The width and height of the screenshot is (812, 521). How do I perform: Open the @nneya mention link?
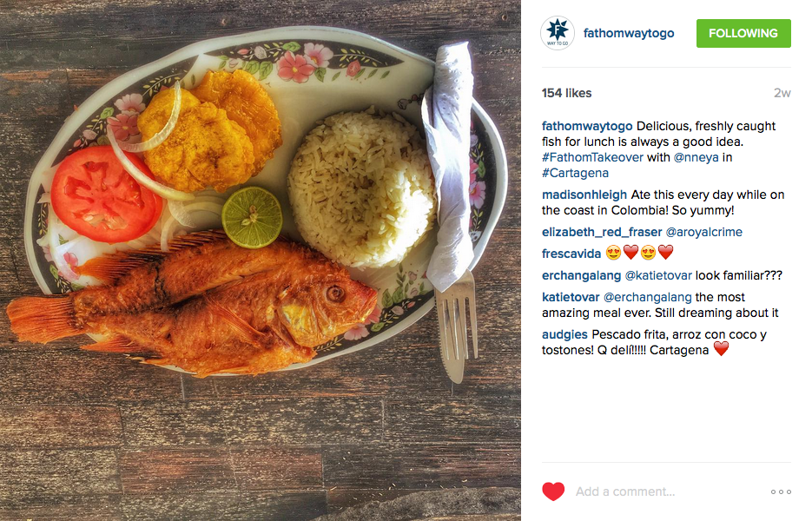(696, 157)
